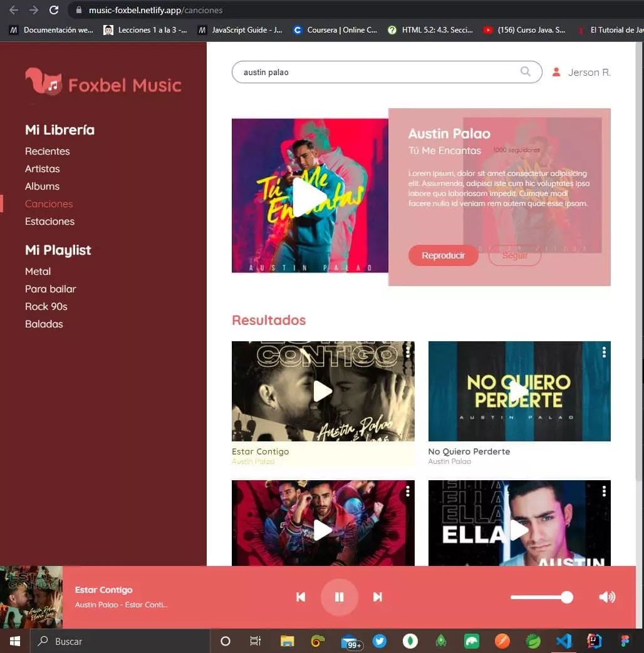This screenshot has height=653, width=644.
Task: Open Estaciones in Mi Librería
Action: click(x=49, y=221)
